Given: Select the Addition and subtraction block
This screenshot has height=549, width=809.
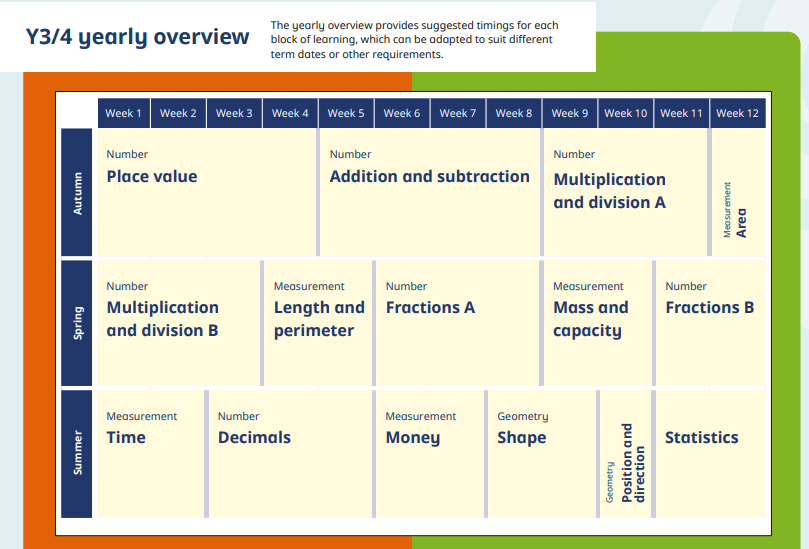Looking at the screenshot, I should (x=429, y=177).
